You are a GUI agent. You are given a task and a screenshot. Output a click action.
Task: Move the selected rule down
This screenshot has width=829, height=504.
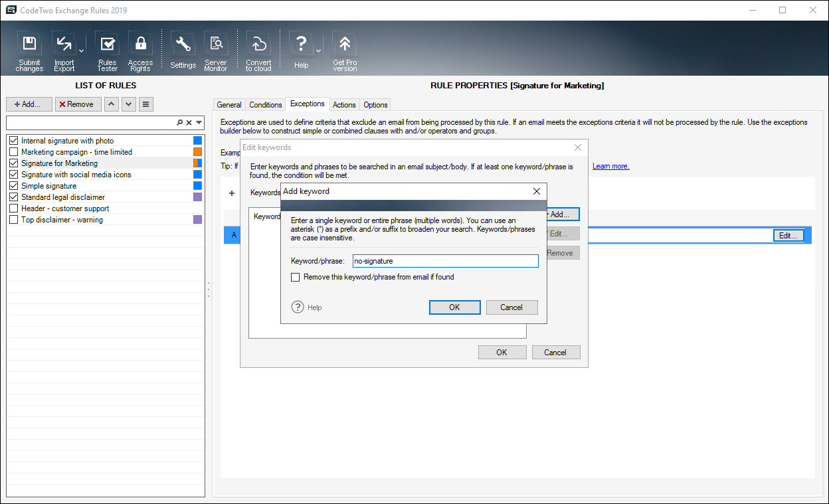[129, 104]
